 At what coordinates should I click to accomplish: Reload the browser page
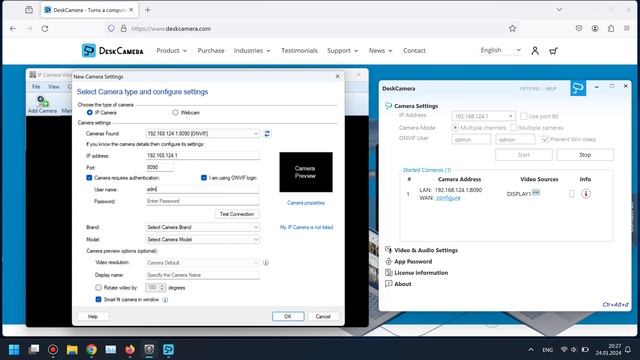click(45, 29)
